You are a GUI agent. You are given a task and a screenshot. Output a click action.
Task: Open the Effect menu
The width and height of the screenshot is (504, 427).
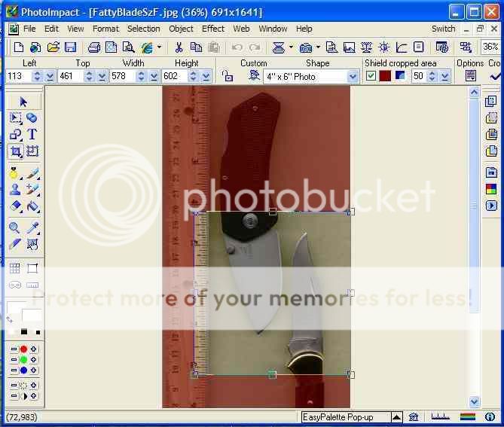pyautogui.click(x=213, y=29)
